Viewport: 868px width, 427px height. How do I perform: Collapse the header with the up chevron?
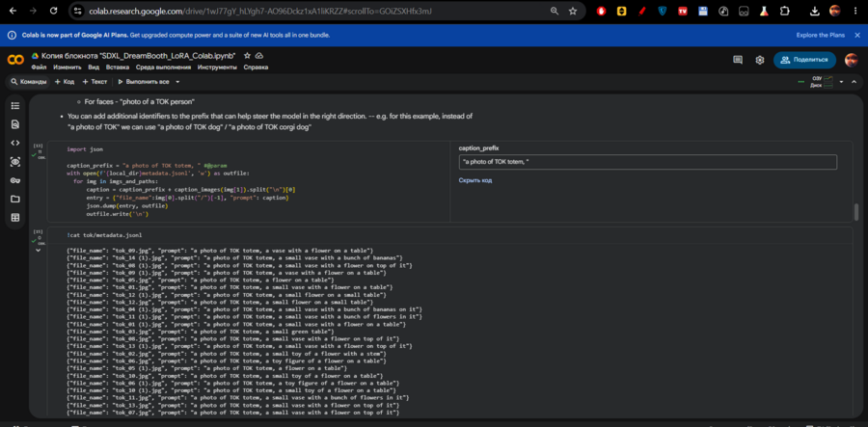[x=854, y=82]
